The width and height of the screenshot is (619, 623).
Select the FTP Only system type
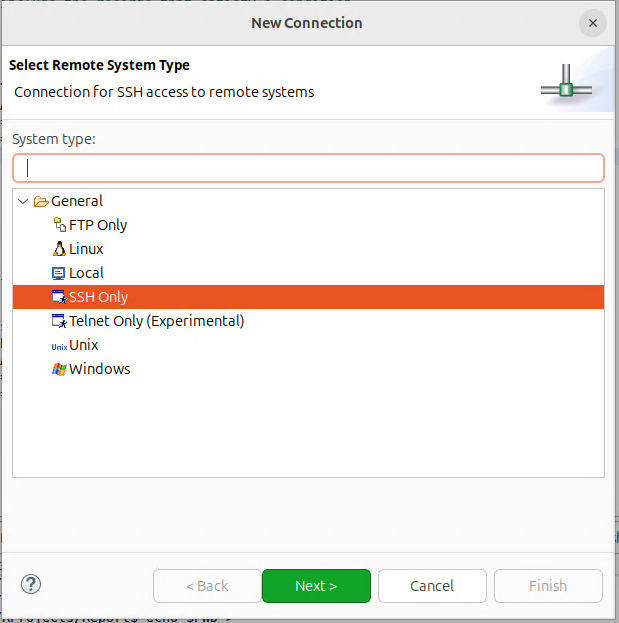98,225
